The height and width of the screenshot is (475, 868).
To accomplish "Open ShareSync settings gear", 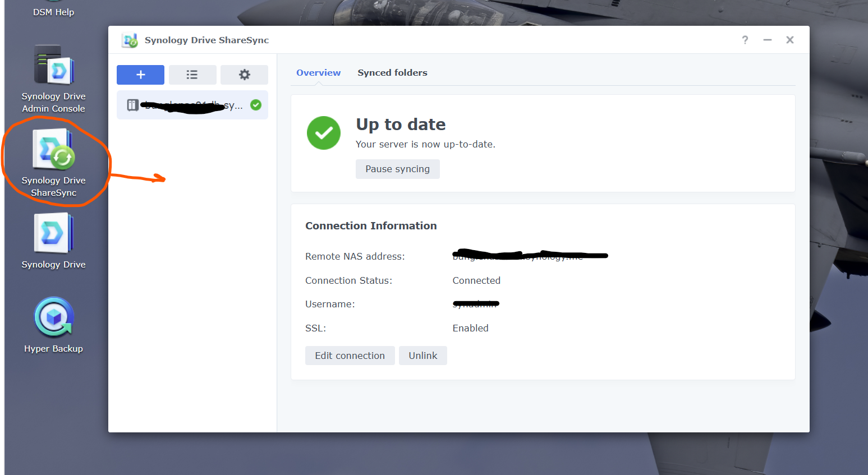I will tap(244, 75).
